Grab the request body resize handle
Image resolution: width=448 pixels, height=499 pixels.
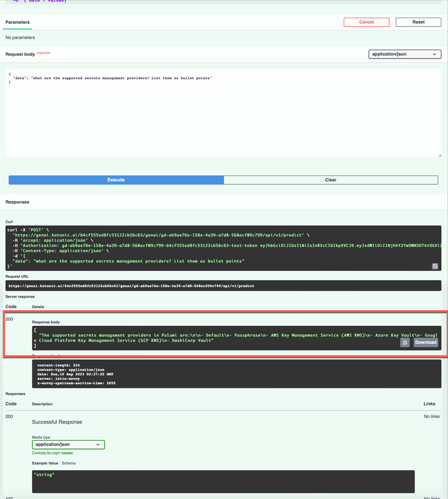click(x=440, y=155)
